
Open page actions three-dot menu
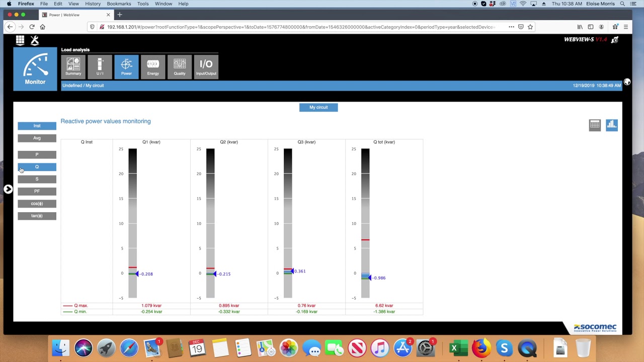(511, 27)
